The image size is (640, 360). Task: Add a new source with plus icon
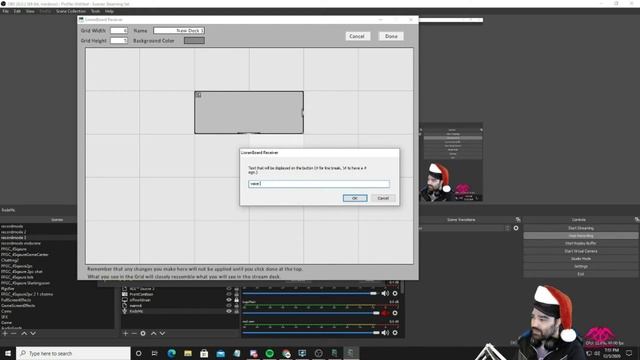pyautogui.click(x=125, y=333)
